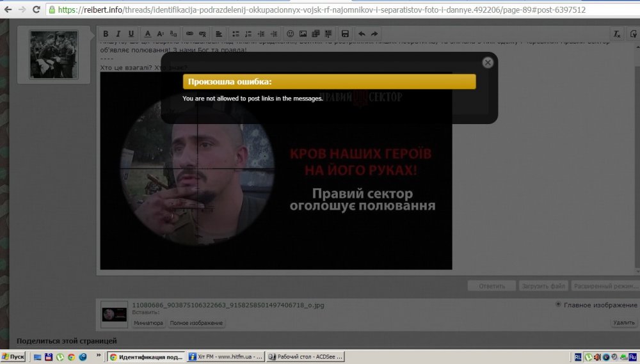Open the font size dropdown
The height and width of the screenshot is (364, 640).
pyautogui.click(x=161, y=33)
